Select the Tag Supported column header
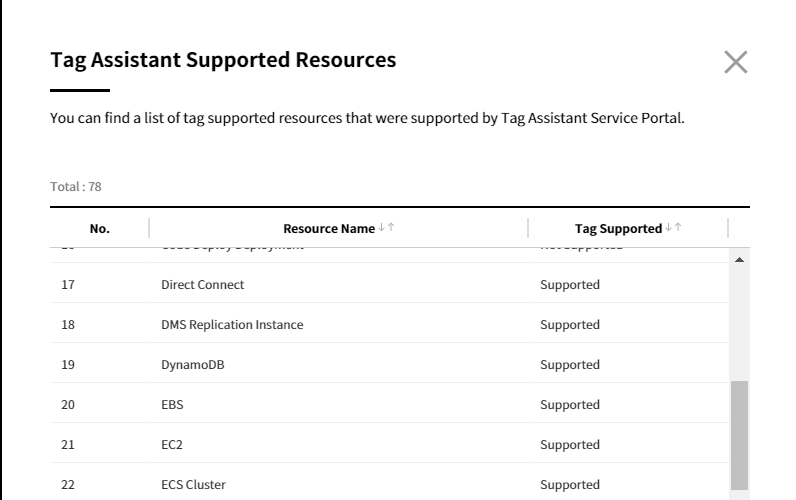 (618, 228)
